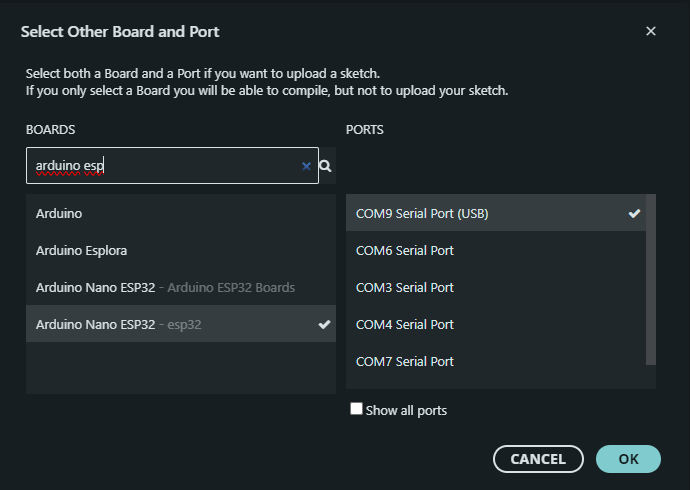
Task: Enable the Show all ports checkbox
Action: pyautogui.click(x=356, y=409)
